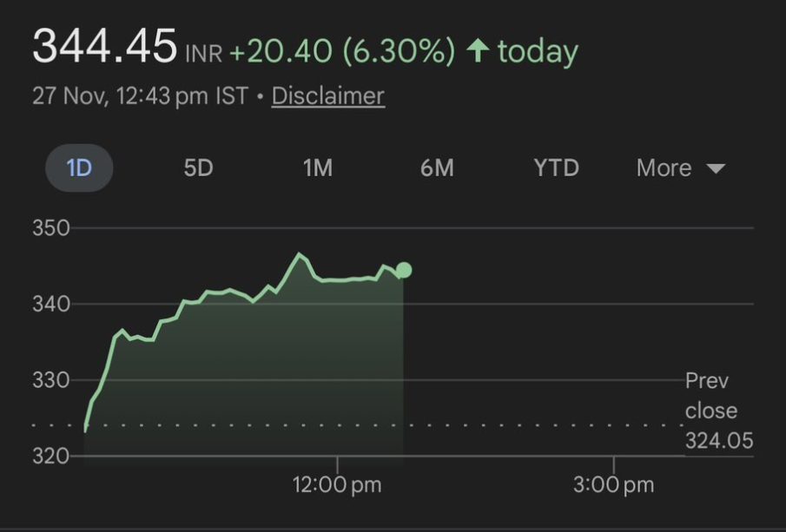This screenshot has height=532, width=786.
Task: Click the 3:00 pm time axis marker
Action: point(613,484)
